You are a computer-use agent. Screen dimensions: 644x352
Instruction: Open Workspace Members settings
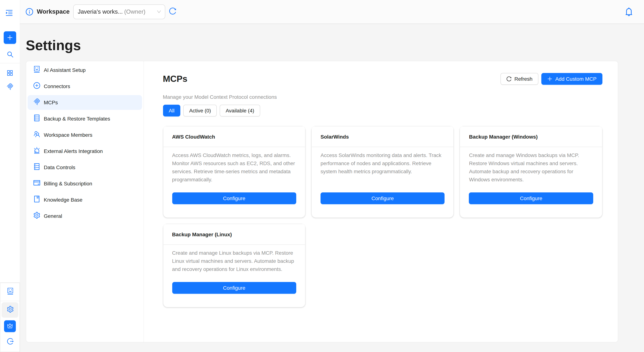point(68,135)
